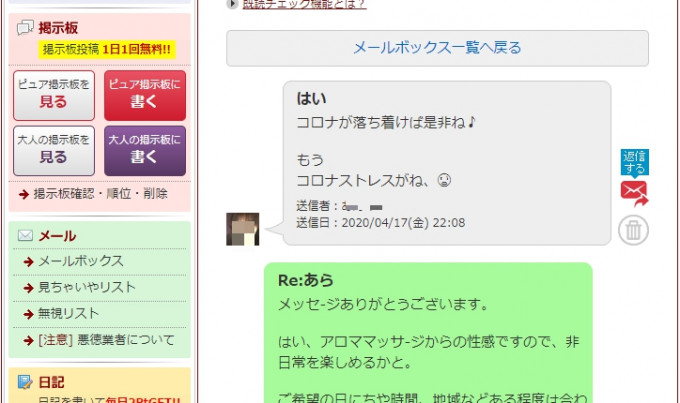Click the 日記 notebook icon
This screenshot has width=680, height=403.
click(x=25, y=382)
